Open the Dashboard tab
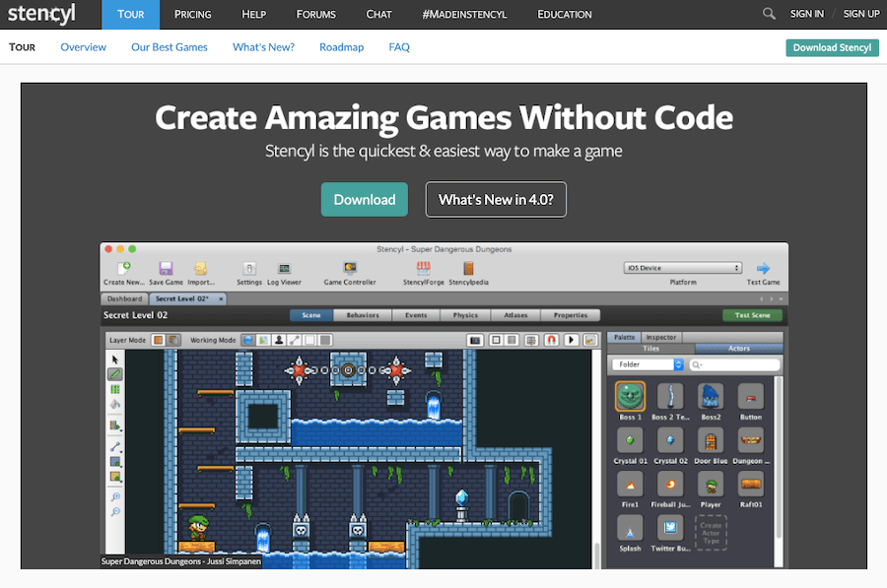 (124, 298)
